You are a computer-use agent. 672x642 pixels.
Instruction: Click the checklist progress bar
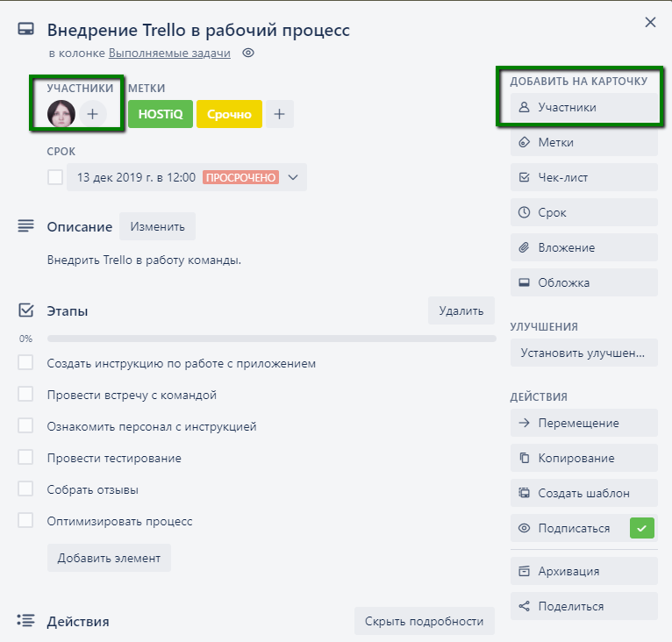tap(272, 339)
